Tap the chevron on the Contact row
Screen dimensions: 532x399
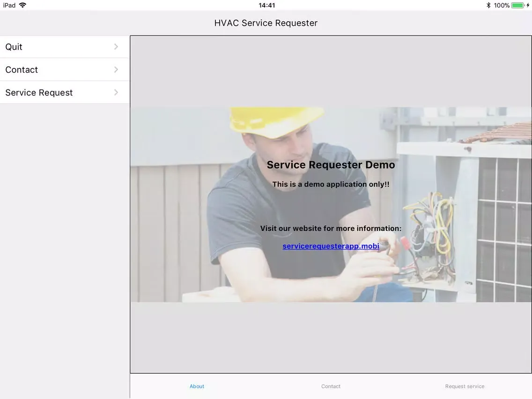[x=116, y=70]
